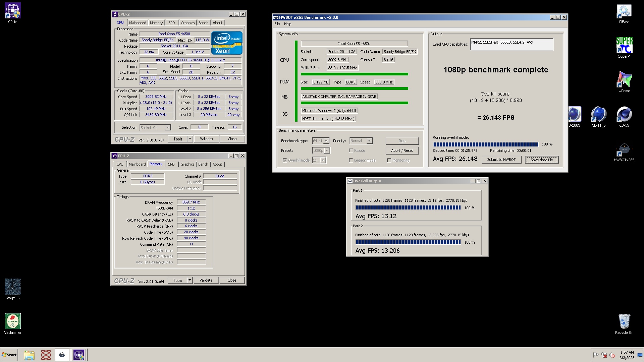This screenshot has height=362, width=644.
Task: Expand Tools arrow in bottom CPU-Z window
Action: 190,280
